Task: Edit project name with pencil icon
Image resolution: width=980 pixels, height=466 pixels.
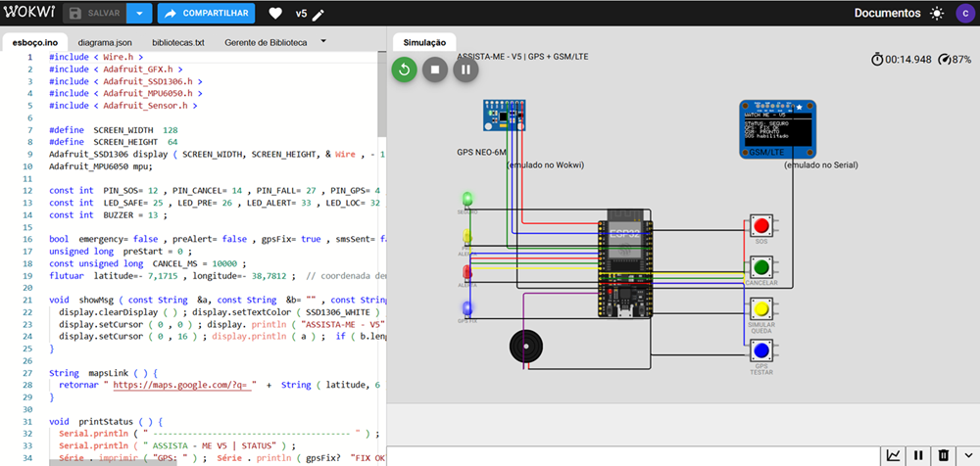Action: point(318,14)
